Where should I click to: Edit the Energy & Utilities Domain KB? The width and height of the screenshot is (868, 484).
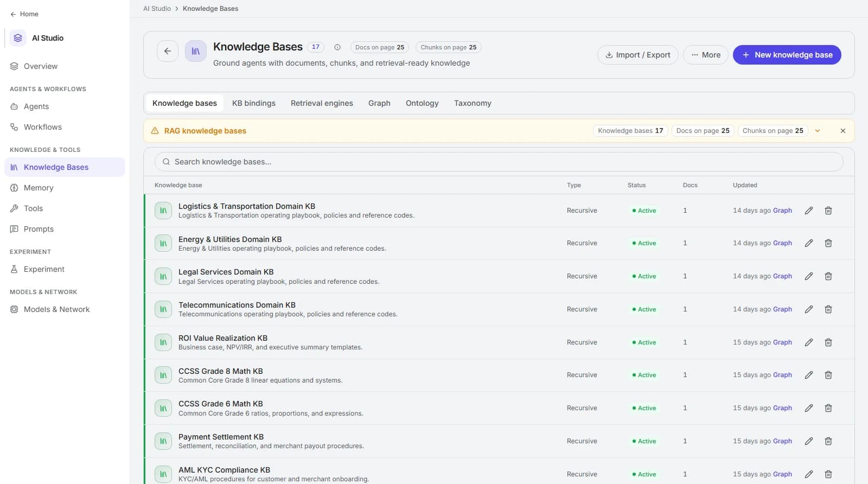coord(809,243)
